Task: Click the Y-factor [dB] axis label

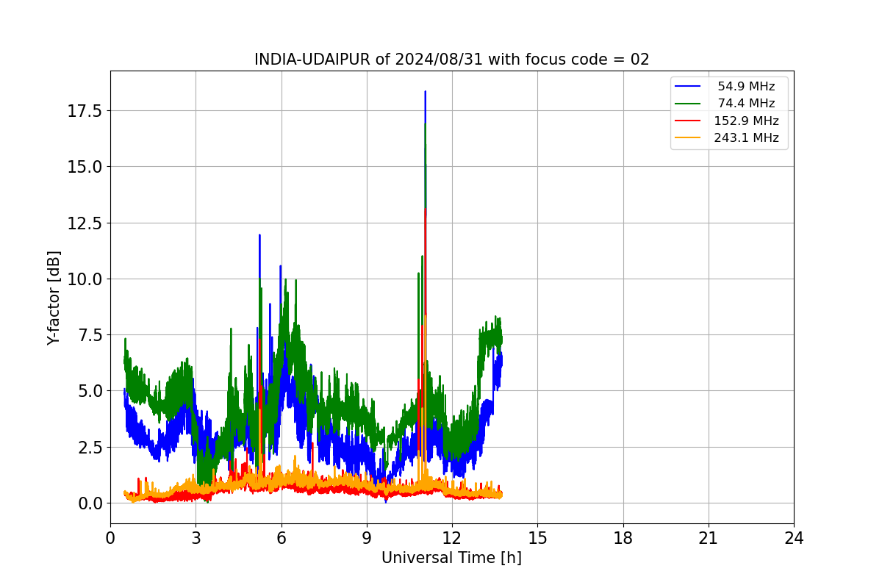Action: click(54, 298)
